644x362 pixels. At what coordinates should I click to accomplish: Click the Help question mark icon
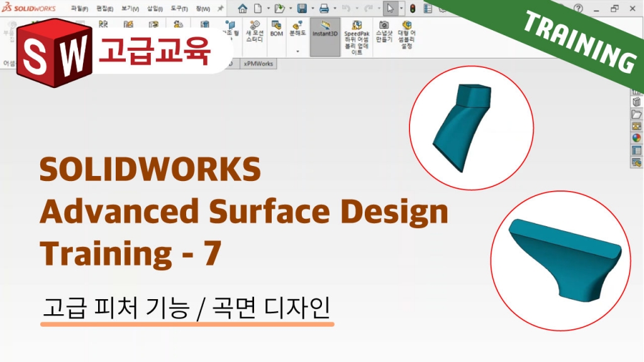579,8
